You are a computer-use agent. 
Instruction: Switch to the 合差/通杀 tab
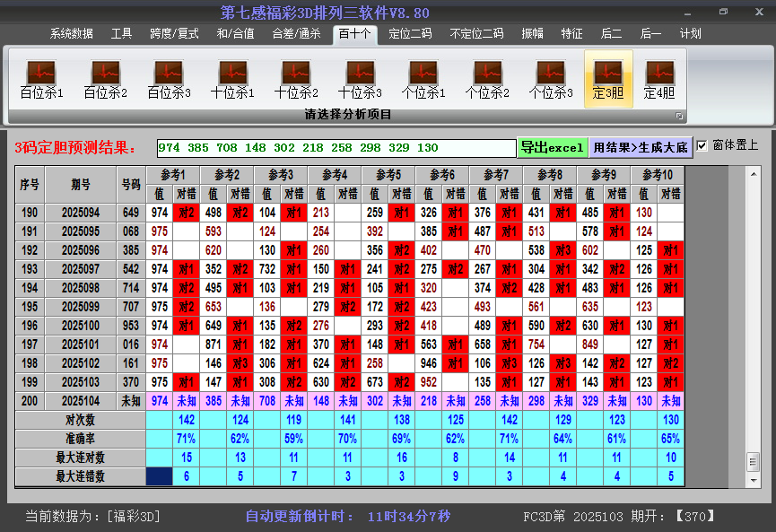[x=296, y=34]
